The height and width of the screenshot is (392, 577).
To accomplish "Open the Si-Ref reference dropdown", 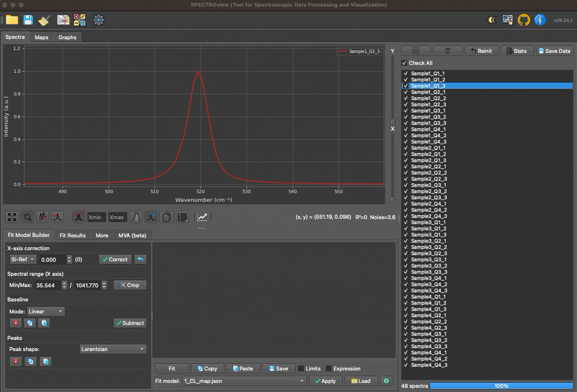I will coord(23,259).
